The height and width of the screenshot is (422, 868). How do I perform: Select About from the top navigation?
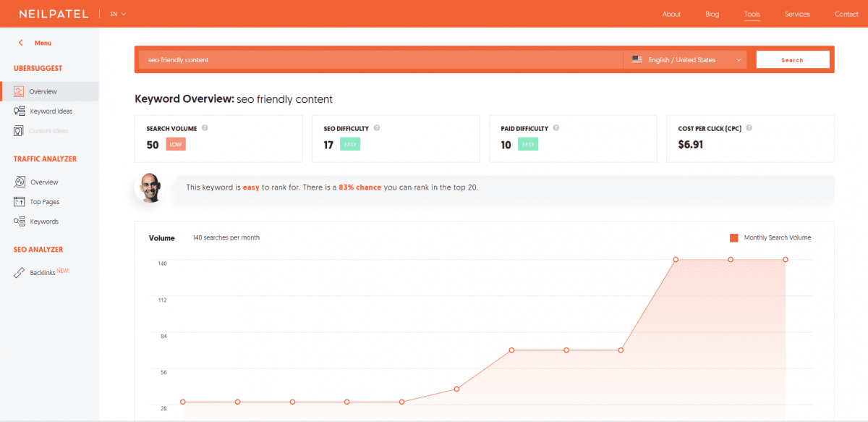(x=671, y=14)
